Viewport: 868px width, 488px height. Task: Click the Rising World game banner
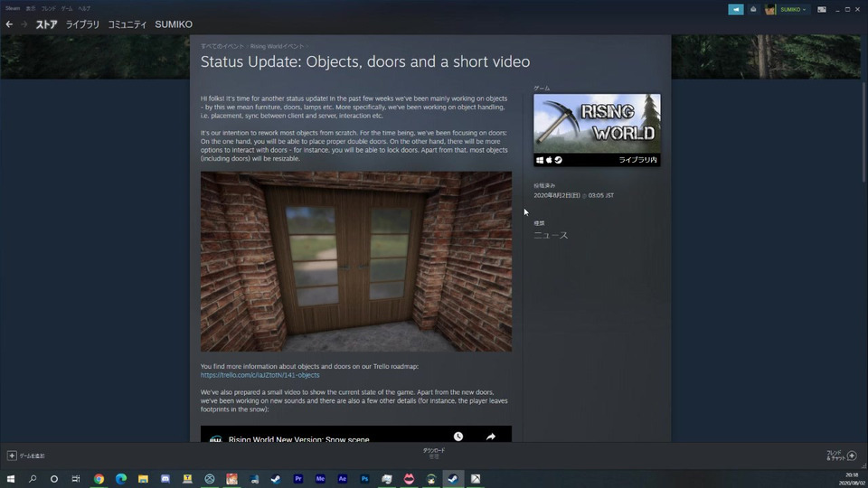point(597,124)
